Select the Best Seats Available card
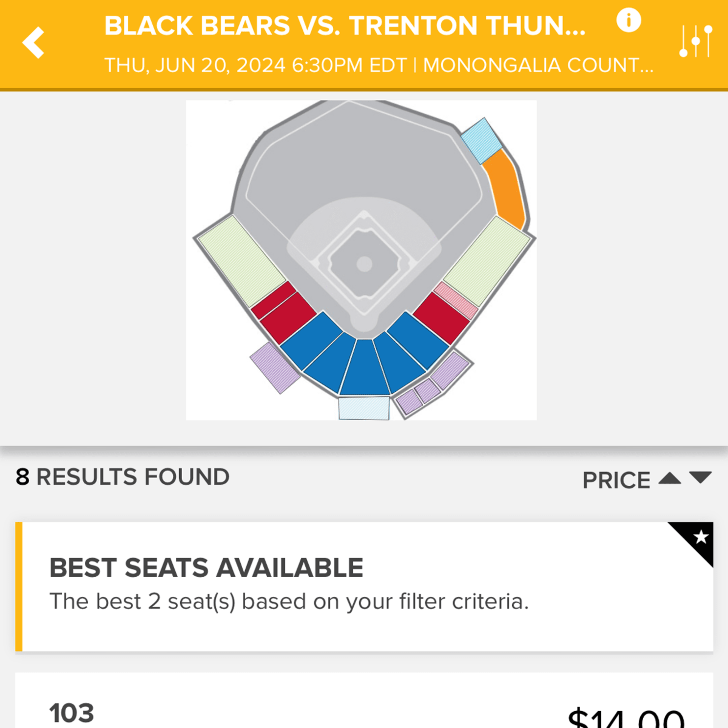The width and height of the screenshot is (728, 728). coord(364,586)
